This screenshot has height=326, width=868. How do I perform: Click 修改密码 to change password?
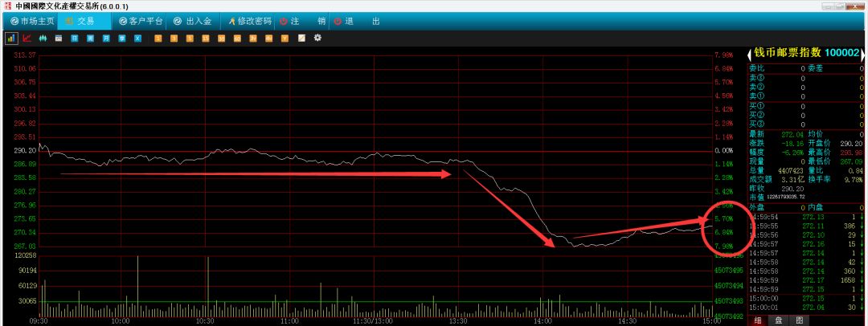(x=250, y=21)
